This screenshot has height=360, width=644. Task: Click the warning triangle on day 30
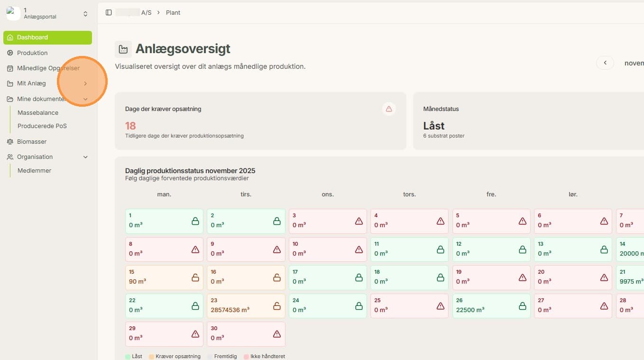coord(277,334)
